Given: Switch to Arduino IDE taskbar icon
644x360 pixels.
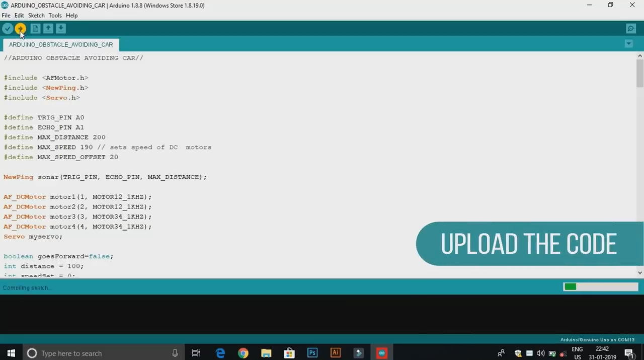Looking at the screenshot, I should point(382,353).
